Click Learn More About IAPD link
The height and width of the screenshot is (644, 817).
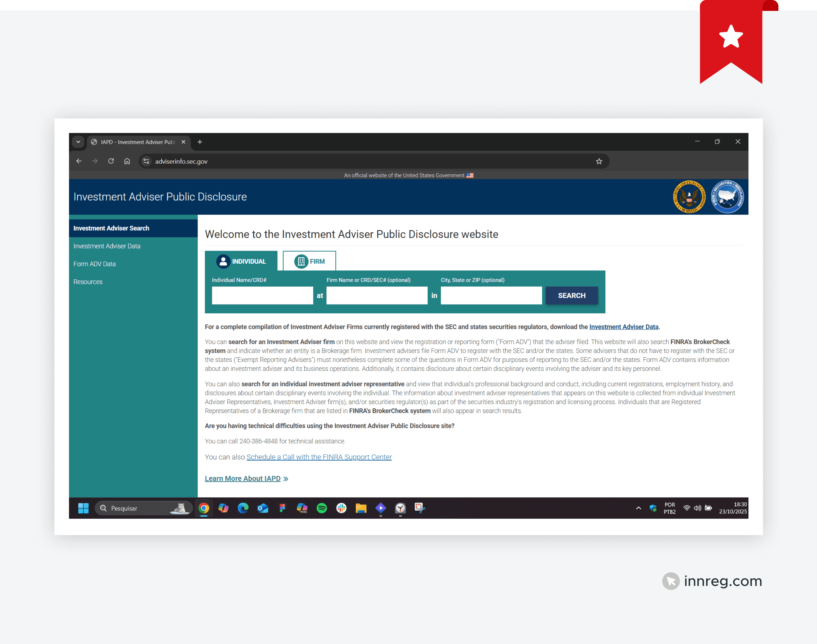click(242, 478)
